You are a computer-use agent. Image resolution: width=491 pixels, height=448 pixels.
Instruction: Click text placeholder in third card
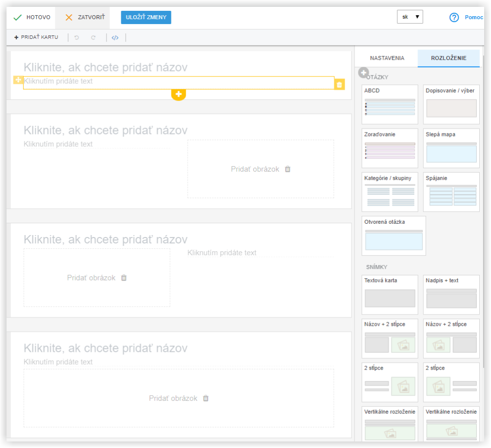[x=222, y=253]
